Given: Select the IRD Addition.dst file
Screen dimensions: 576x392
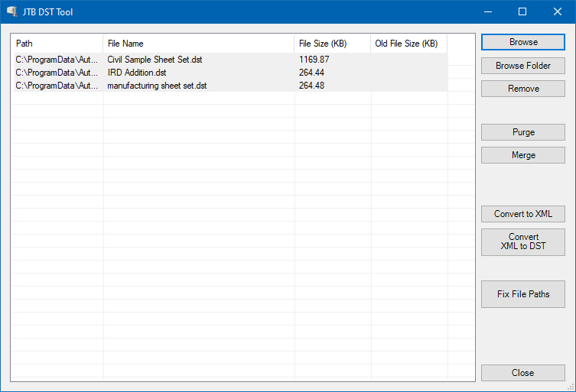Looking at the screenshot, I should (229, 73).
